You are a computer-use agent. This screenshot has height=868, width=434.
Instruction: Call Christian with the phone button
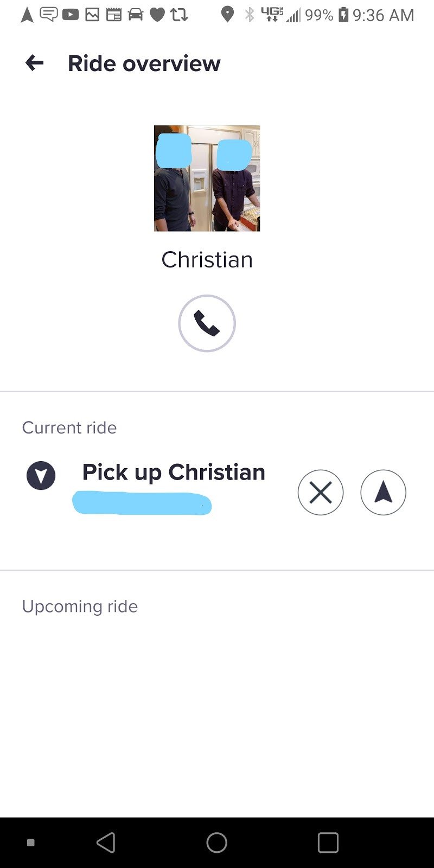(207, 323)
